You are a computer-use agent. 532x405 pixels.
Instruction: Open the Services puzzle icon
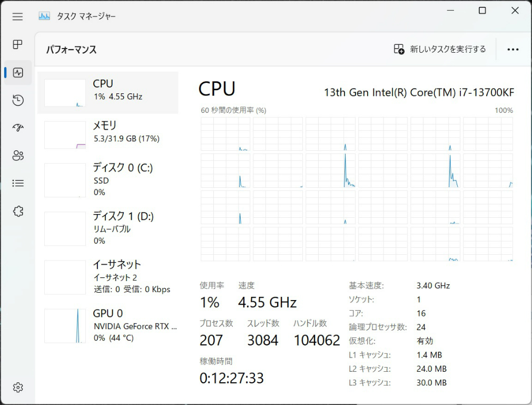(18, 211)
